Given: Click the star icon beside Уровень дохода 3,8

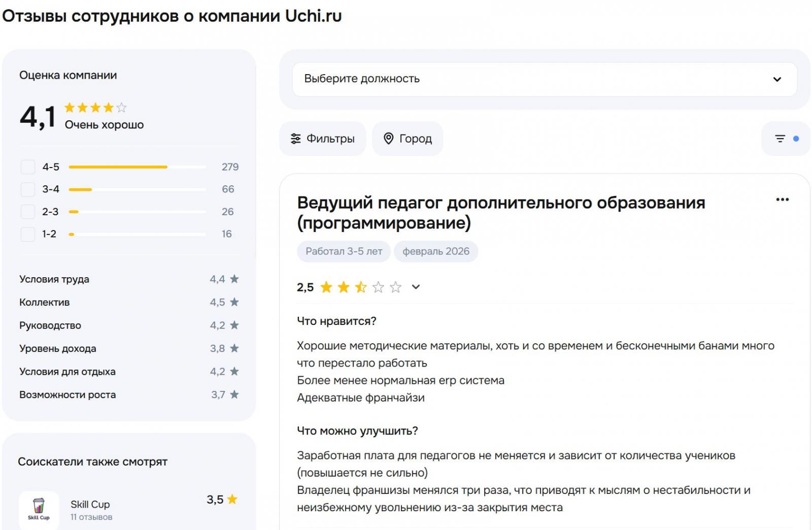Looking at the screenshot, I should (234, 348).
